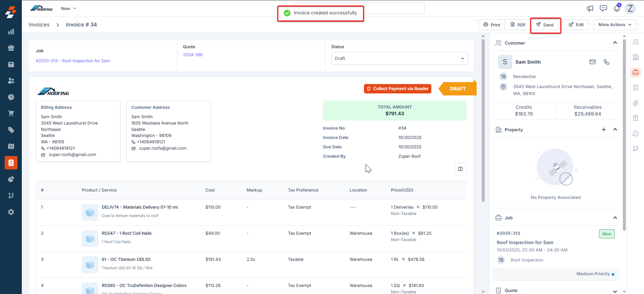Open the map icon in left sidebar

pos(11,146)
